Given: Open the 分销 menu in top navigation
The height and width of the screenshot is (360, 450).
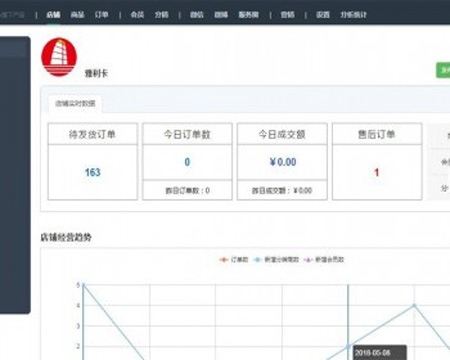Looking at the screenshot, I should [162, 15].
